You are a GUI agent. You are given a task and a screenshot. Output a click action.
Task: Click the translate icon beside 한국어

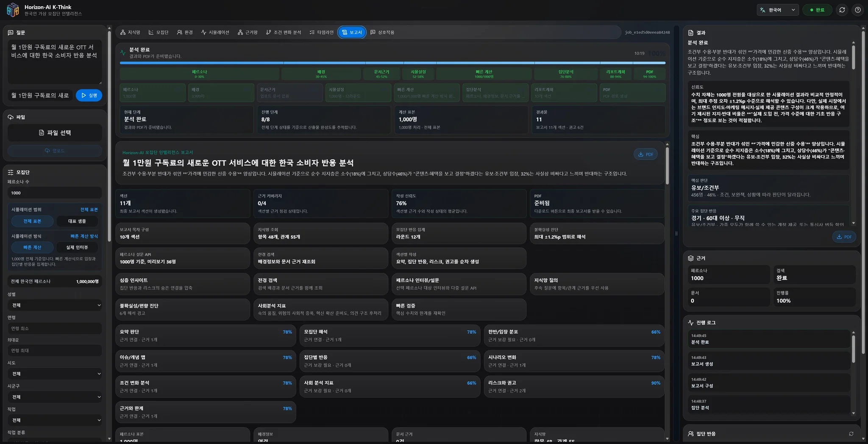tap(763, 10)
